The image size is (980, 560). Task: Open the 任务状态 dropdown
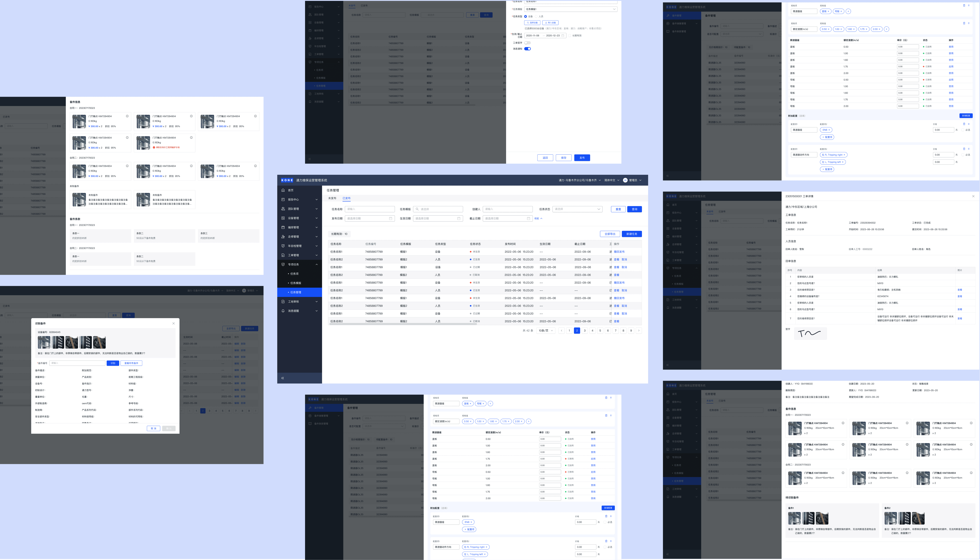(x=577, y=209)
